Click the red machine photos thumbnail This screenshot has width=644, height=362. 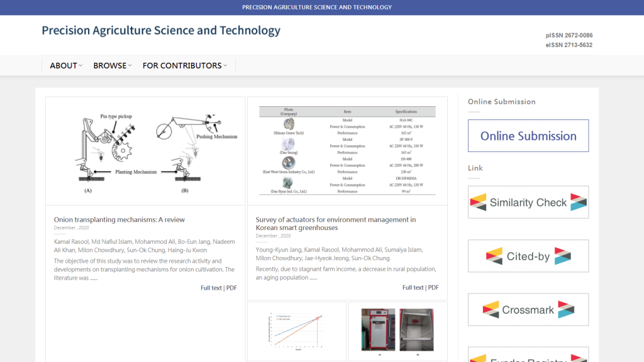tap(397, 332)
